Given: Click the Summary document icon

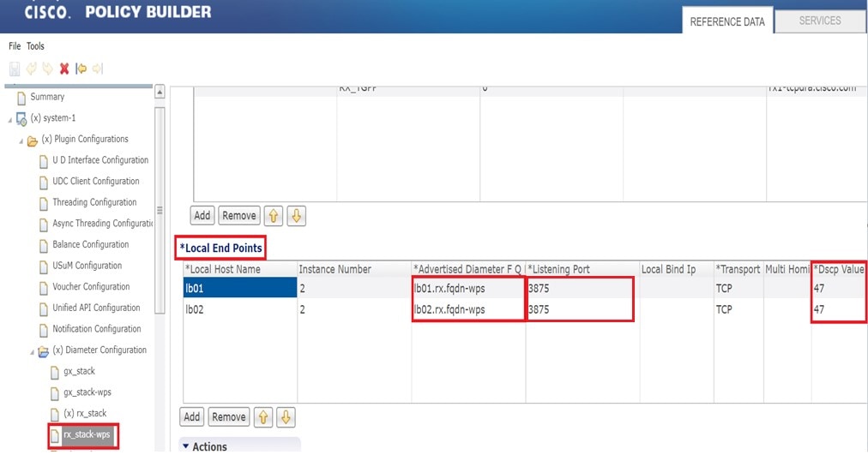Looking at the screenshot, I should [x=21, y=98].
